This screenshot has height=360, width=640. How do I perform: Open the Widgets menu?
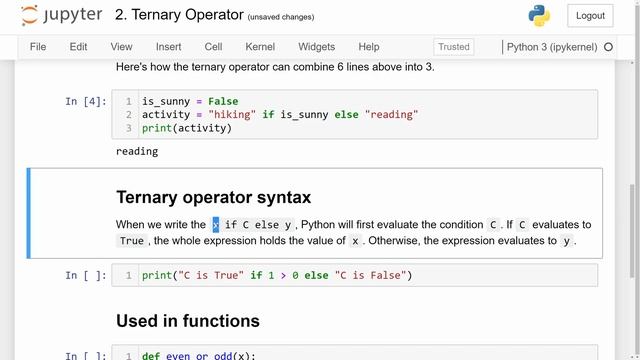click(316, 47)
